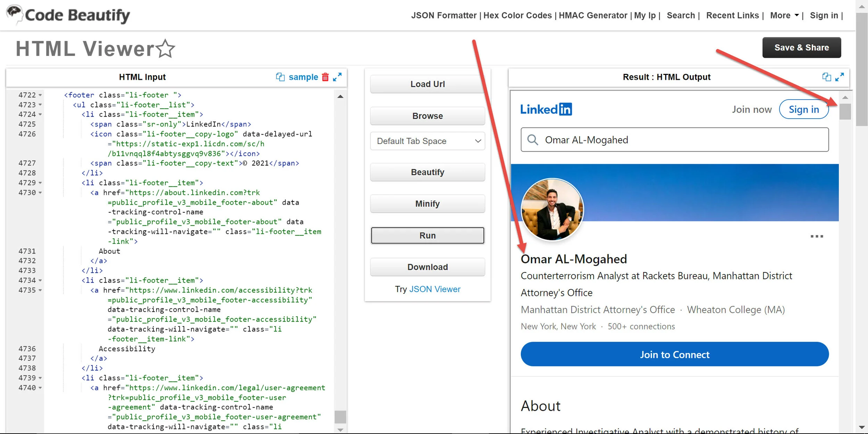The height and width of the screenshot is (434, 868).
Task: Open the More dropdown menu
Action: pos(784,15)
